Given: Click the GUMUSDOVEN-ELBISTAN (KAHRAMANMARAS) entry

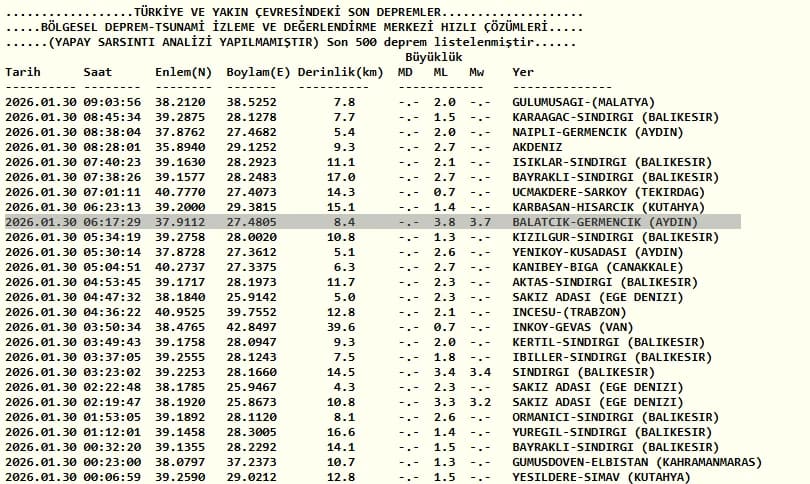Looking at the screenshot, I should coord(637,462).
